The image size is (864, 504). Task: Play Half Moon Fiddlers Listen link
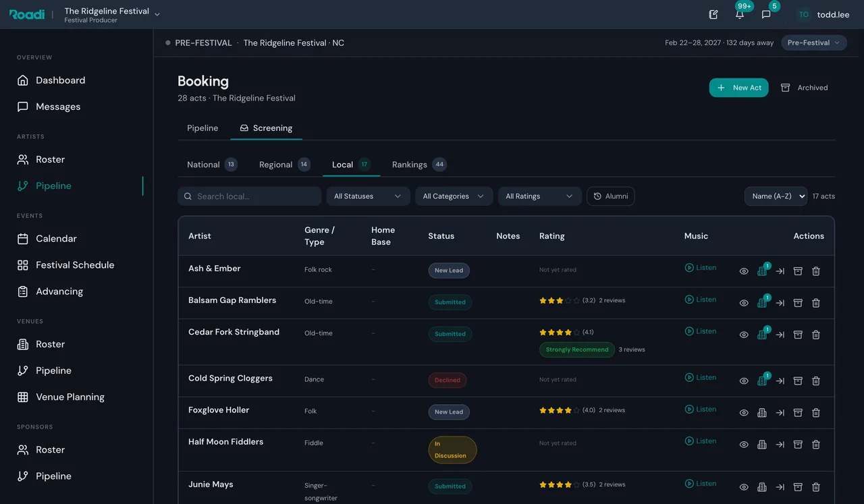point(701,441)
